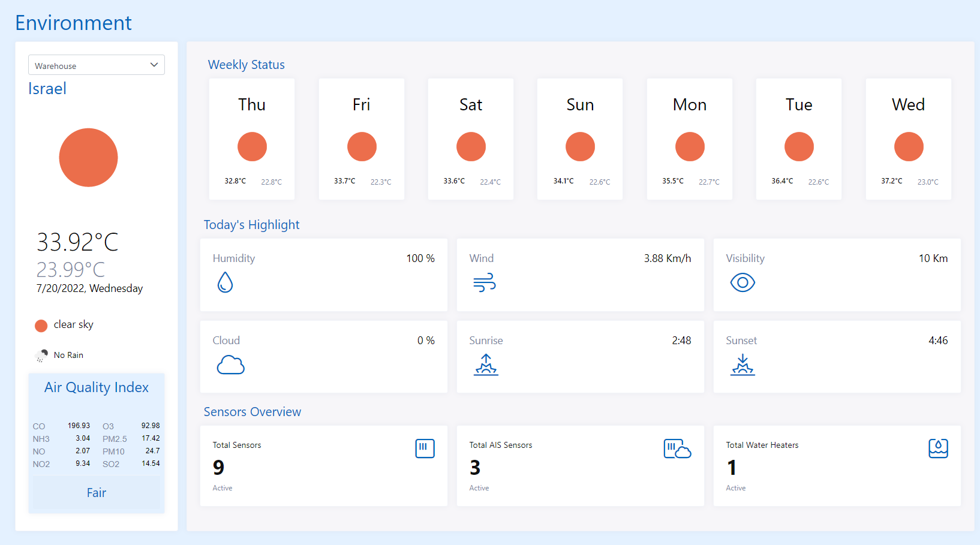Expand the Warehouse selector chevron
The height and width of the screenshot is (545, 980).
154,65
